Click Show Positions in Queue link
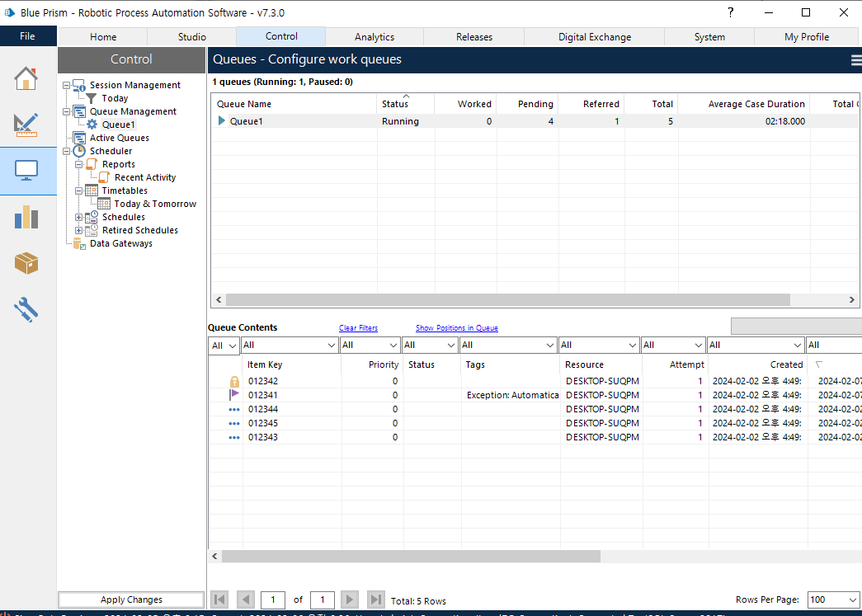The width and height of the screenshot is (862, 616). 456,328
